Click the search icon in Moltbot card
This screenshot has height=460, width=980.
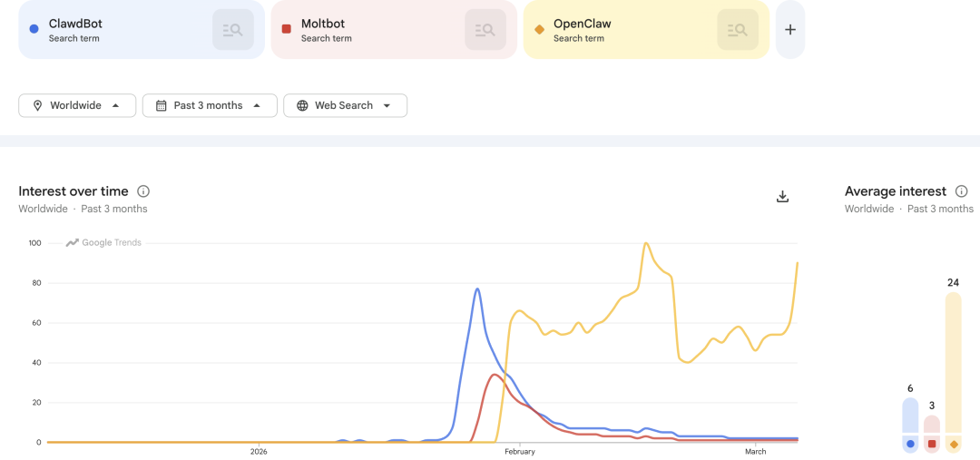pos(485,30)
